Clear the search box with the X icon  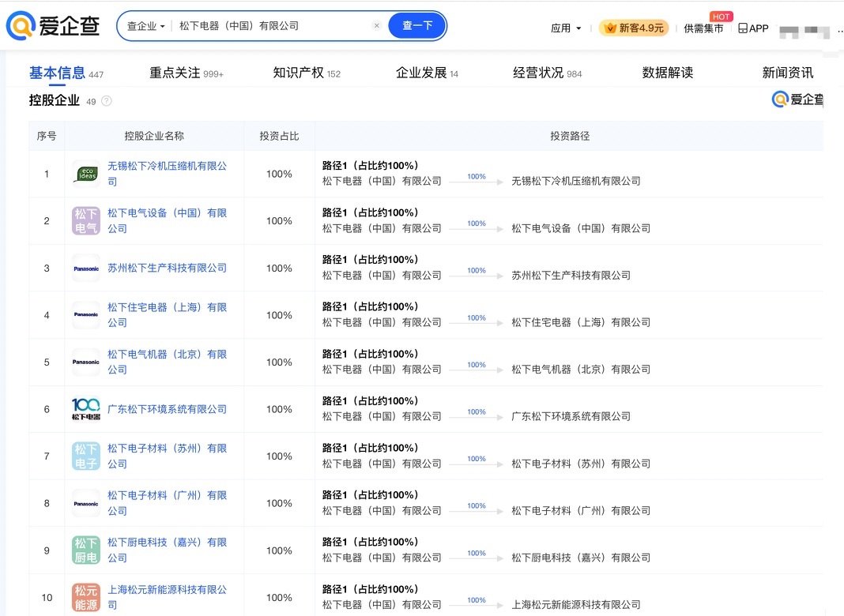pyautogui.click(x=377, y=25)
